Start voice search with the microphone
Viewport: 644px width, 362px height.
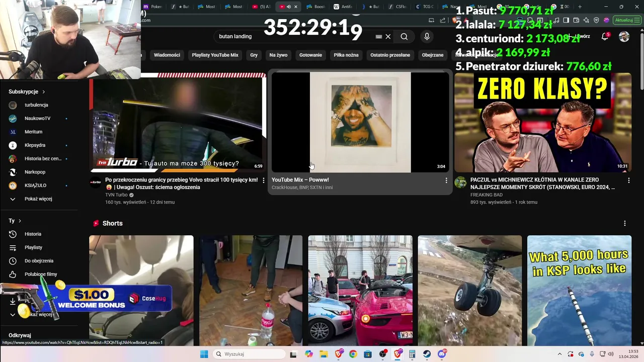click(427, 37)
